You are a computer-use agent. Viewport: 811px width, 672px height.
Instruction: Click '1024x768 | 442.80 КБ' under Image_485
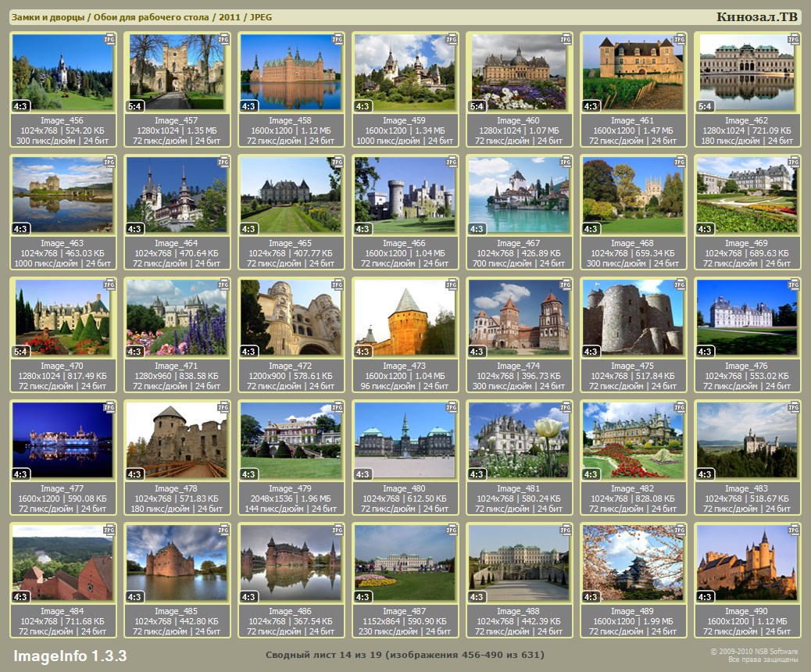pyautogui.click(x=177, y=620)
